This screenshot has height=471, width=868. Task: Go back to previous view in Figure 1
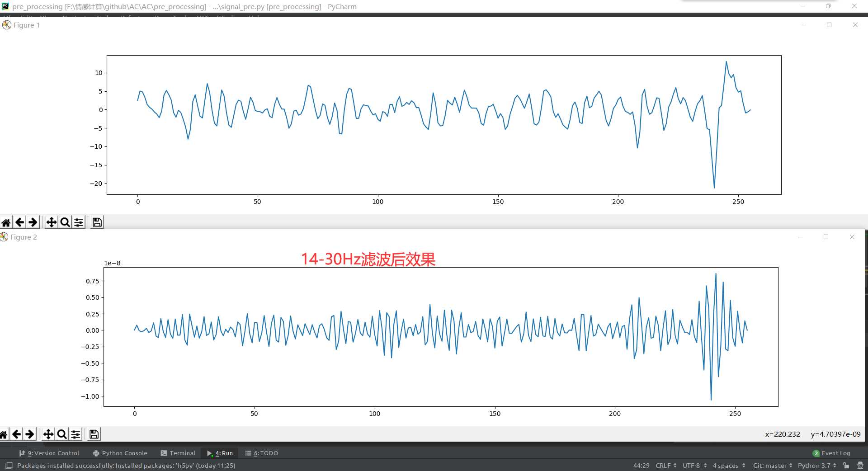pyautogui.click(x=19, y=222)
